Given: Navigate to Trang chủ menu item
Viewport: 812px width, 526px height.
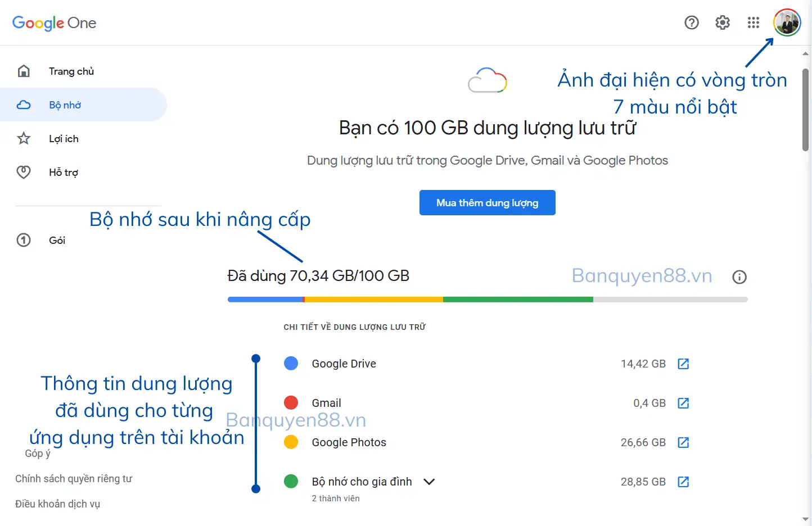Looking at the screenshot, I should [x=71, y=71].
